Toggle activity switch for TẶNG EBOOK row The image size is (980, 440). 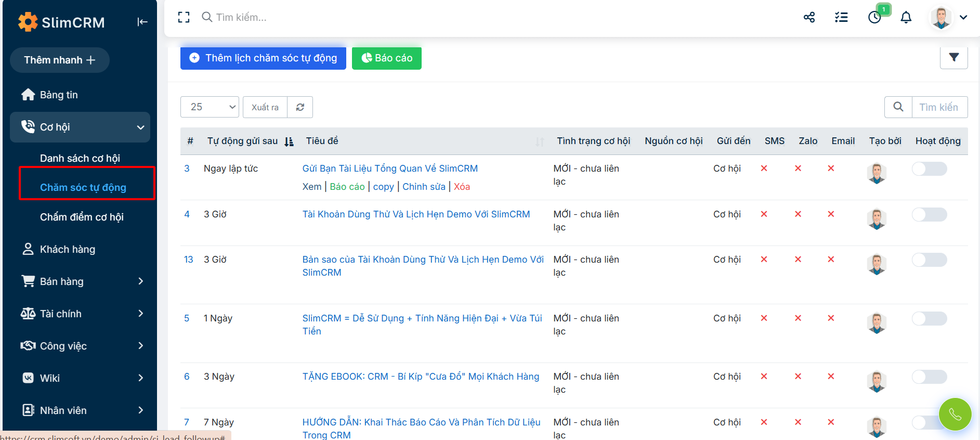(x=929, y=377)
